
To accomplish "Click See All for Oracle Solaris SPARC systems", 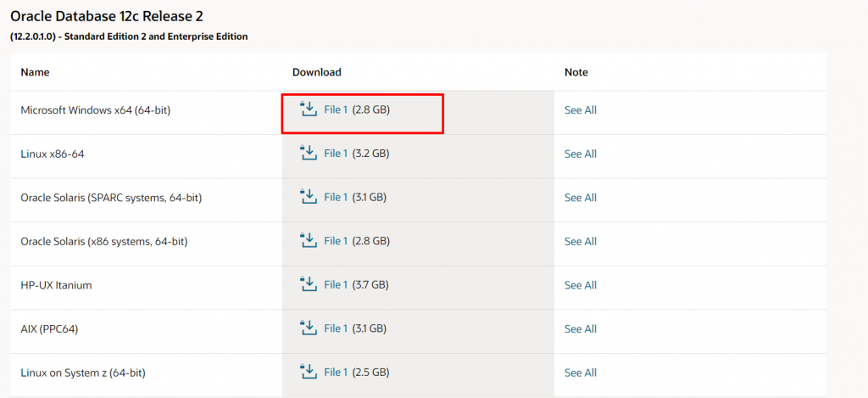I will click(580, 198).
